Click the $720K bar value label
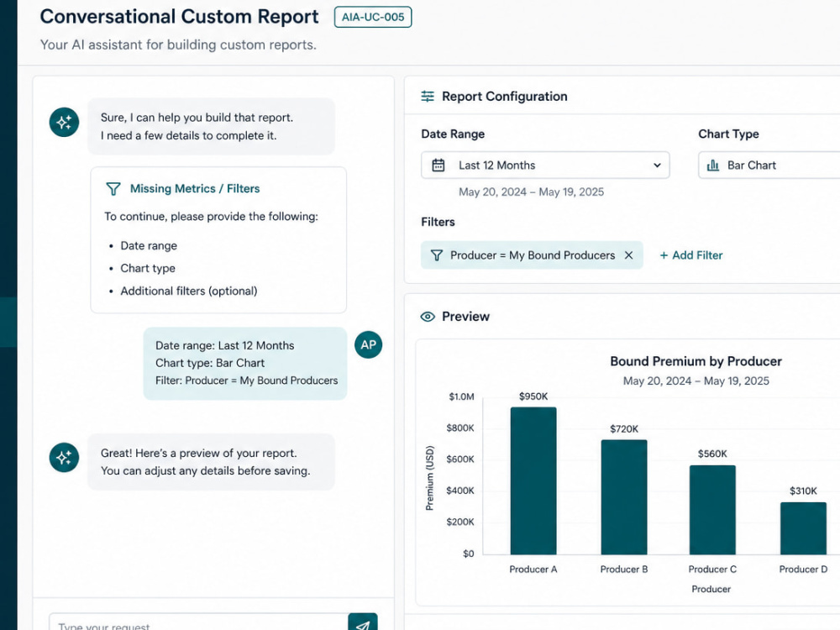840x630 pixels. (624, 429)
